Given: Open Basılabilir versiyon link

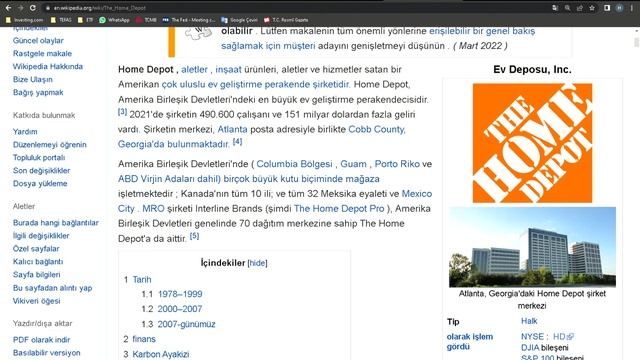Looking at the screenshot, I should [x=47, y=353].
